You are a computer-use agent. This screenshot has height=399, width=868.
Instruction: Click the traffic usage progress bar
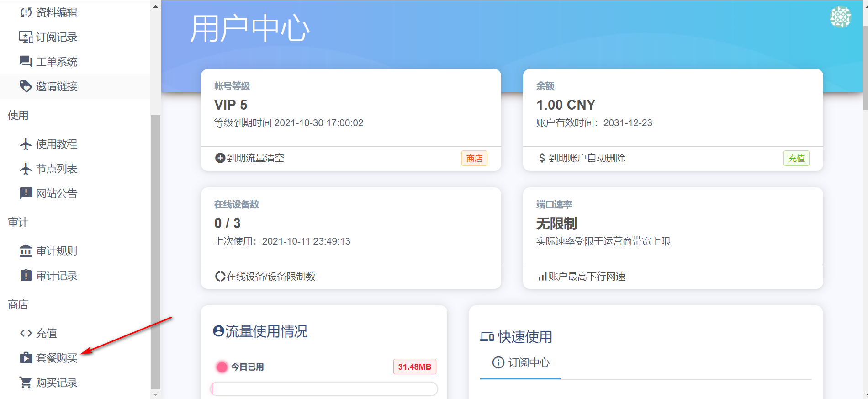pos(324,389)
